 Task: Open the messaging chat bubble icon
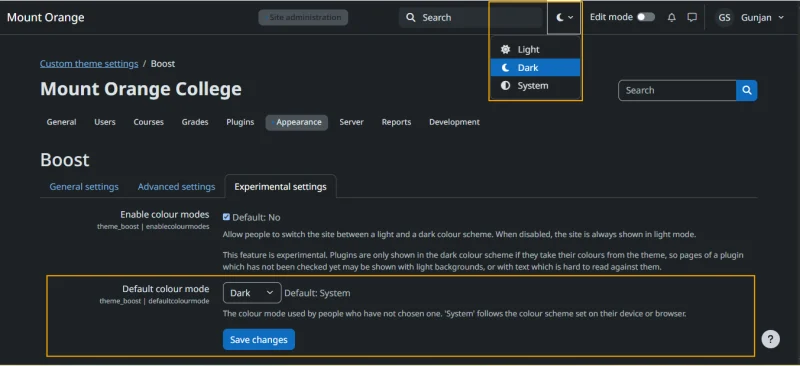pyautogui.click(x=692, y=17)
